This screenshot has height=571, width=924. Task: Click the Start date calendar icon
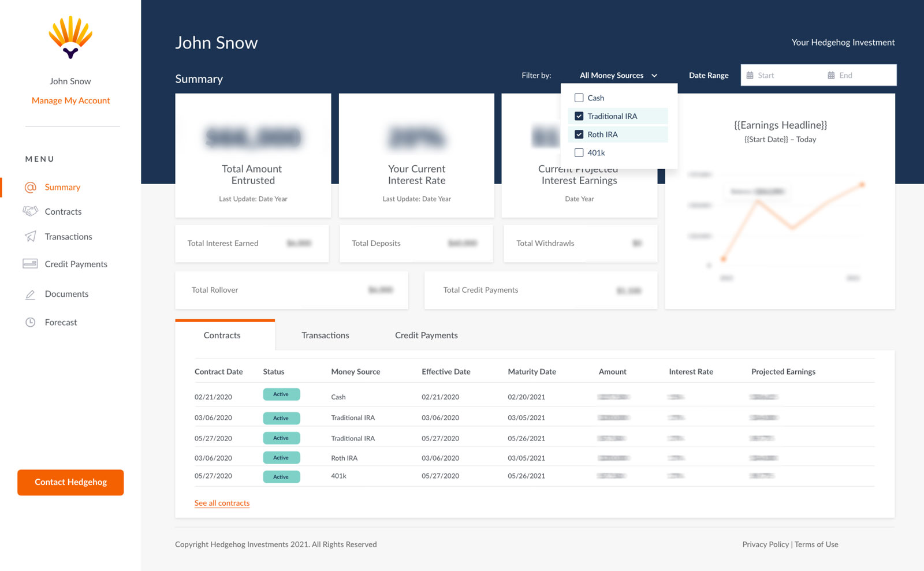click(750, 76)
